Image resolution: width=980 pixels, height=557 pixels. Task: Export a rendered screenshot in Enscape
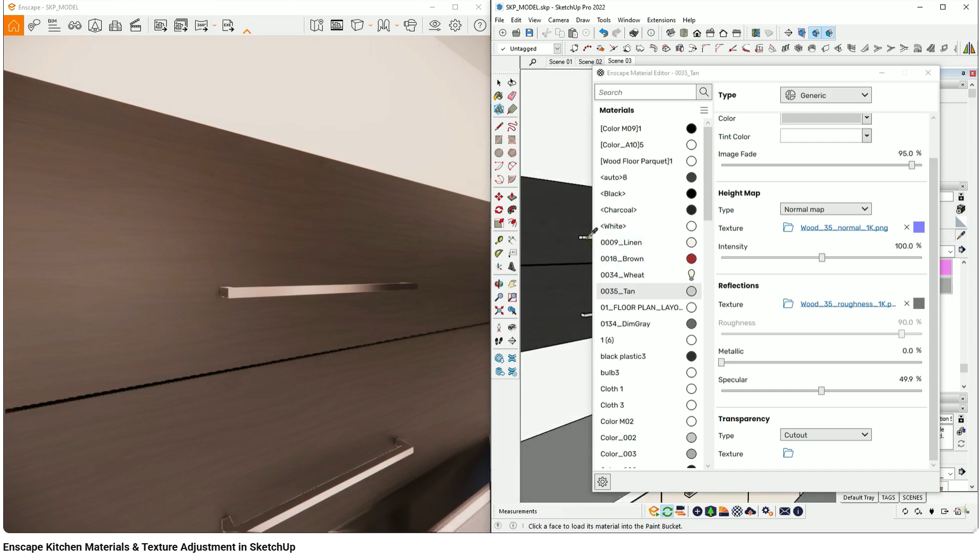click(x=161, y=25)
